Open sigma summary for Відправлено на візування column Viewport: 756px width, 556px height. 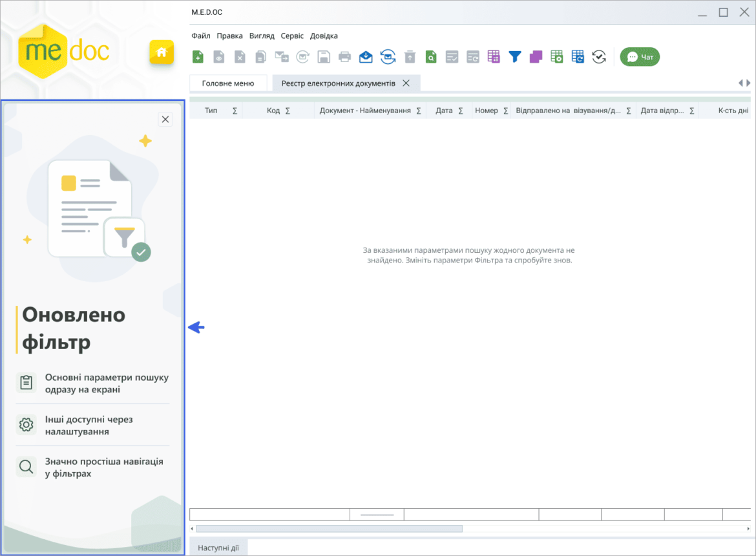pos(629,111)
